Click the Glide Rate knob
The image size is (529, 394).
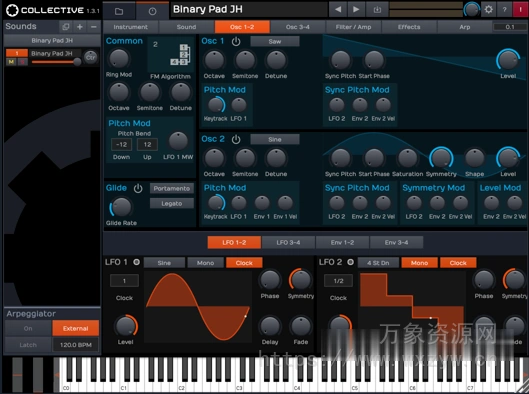(x=121, y=207)
